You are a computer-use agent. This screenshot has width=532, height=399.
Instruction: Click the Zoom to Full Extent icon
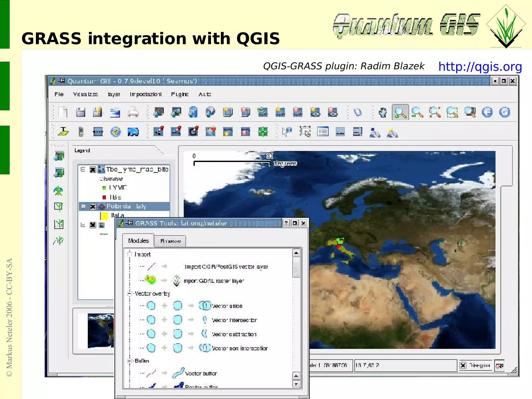click(435, 112)
